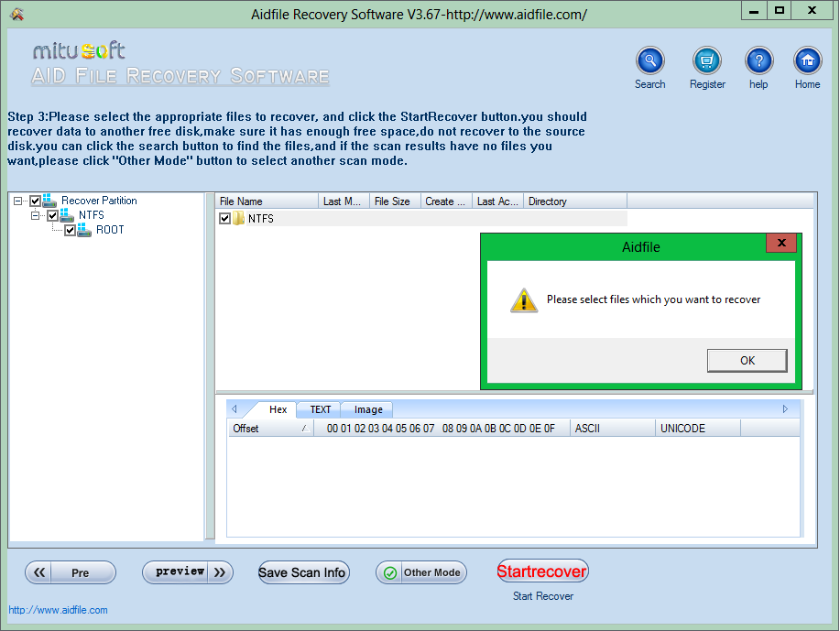This screenshot has width=840, height=631.
Task: Sort by Last M... column header
Action: tap(344, 201)
